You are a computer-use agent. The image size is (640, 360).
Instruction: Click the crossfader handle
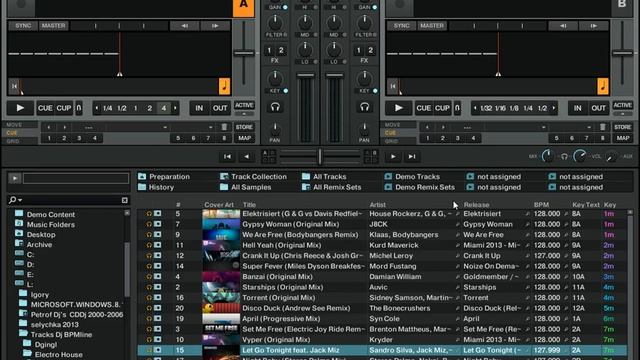pos(320,156)
